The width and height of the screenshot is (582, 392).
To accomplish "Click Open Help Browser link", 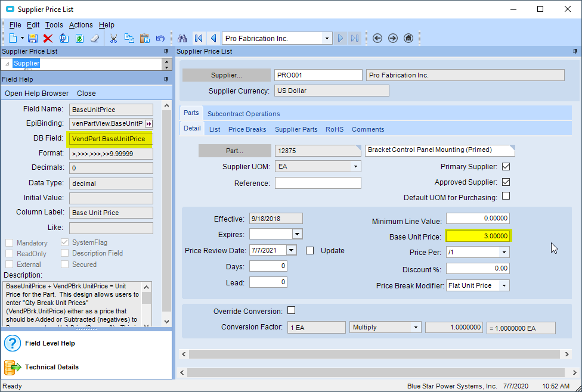I will 37,94.
